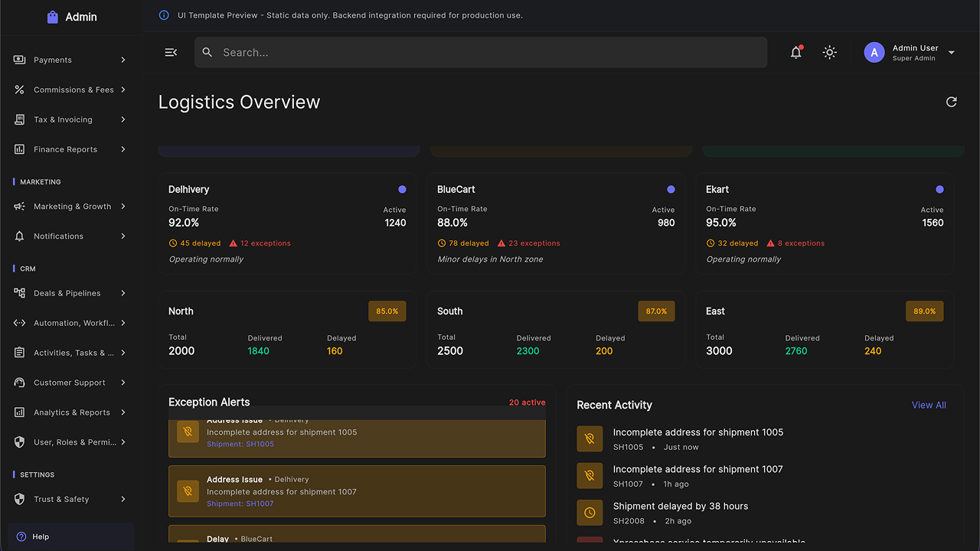The width and height of the screenshot is (980, 551).
Task: Click the address icon for SH1007 alert
Action: coord(188,491)
